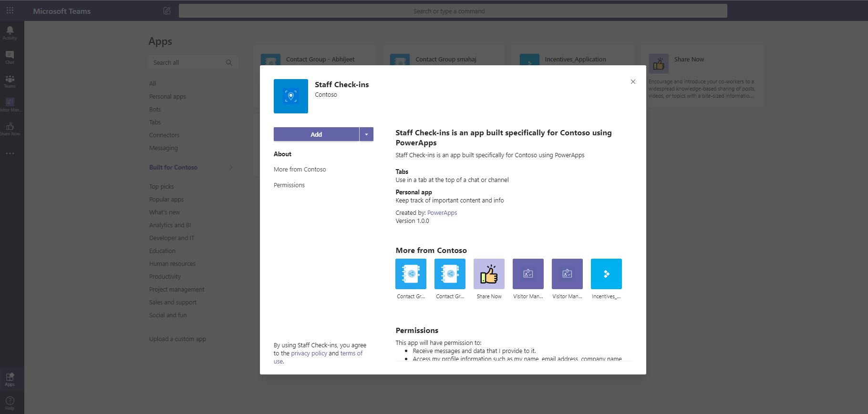Viewport: 868px width, 414px height.
Task: Select Bots category
Action: [155, 109]
